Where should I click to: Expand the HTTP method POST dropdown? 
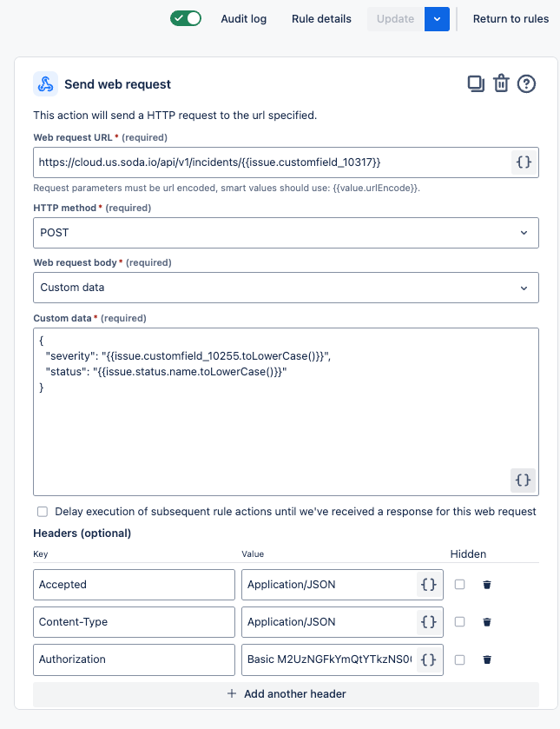pos(286,233)
